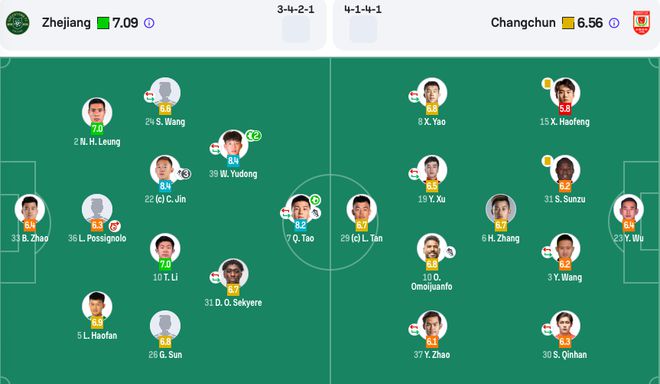Open info icon next to Zhejiang rating

(x=149, y=23)
